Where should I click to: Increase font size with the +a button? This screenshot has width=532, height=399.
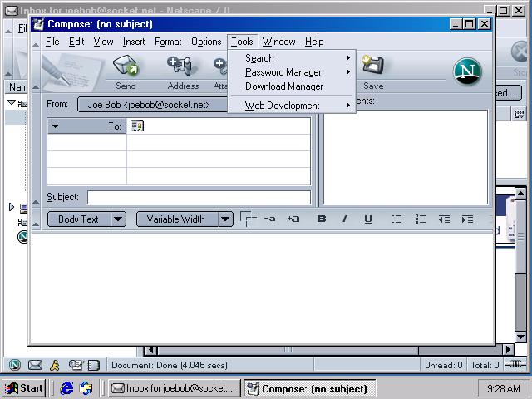coord(293,219)
